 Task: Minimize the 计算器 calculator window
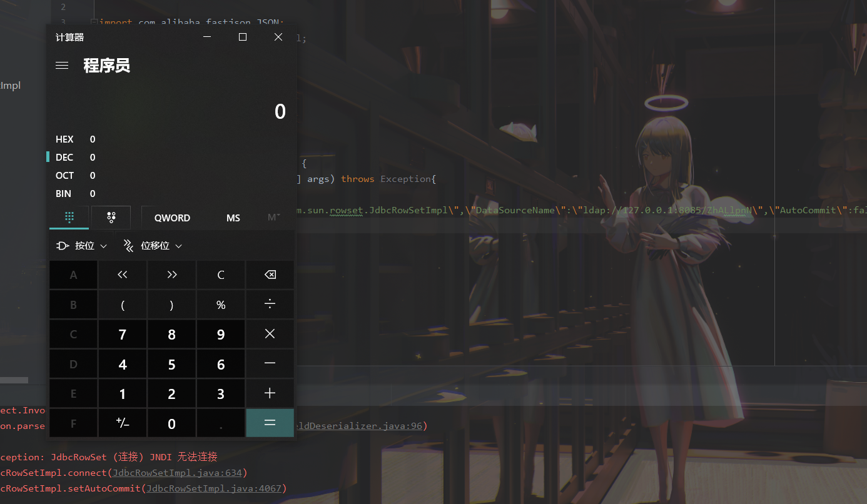tap(207, 37)
